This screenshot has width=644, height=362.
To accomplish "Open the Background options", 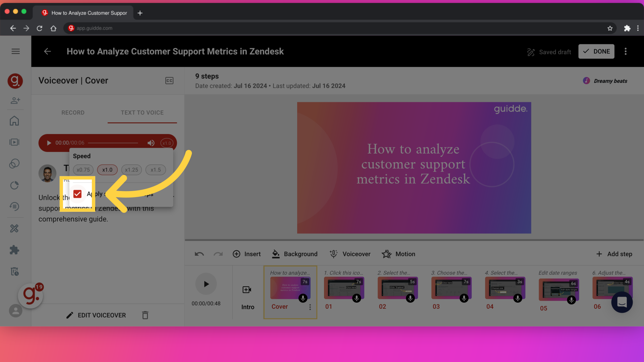I will pos(294,254).
